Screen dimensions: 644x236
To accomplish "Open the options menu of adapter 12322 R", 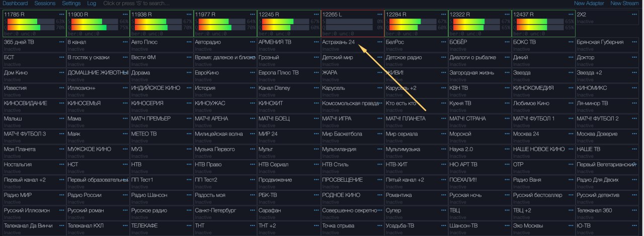I will tap(507, 15).
